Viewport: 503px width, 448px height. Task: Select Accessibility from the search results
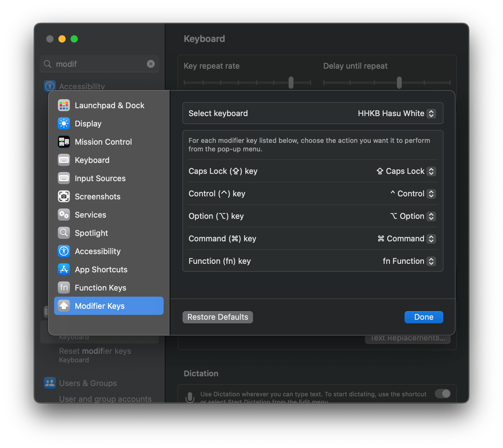(x=82, y=86)
